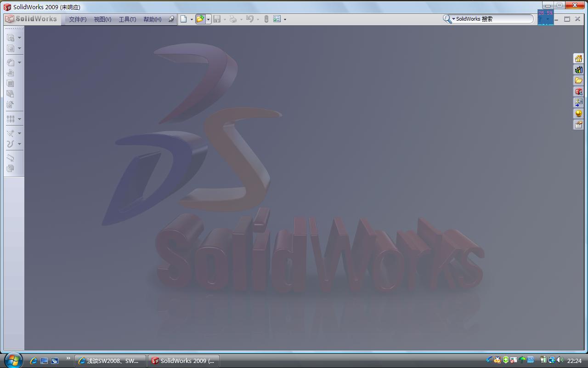Screen dimensions: 588x368
Task: Click the Rebuild traffic light icon
Action: point(266,19)
